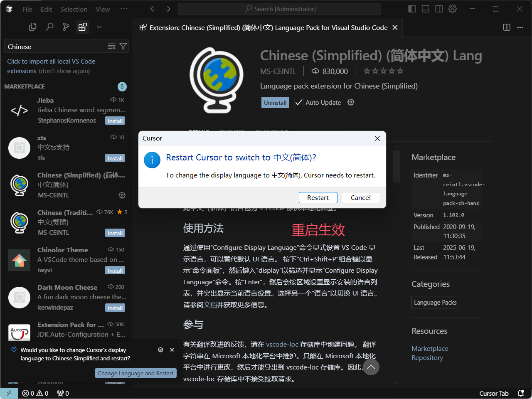
Task: Open the Marketplace resource link
Action: pos(430,348)
